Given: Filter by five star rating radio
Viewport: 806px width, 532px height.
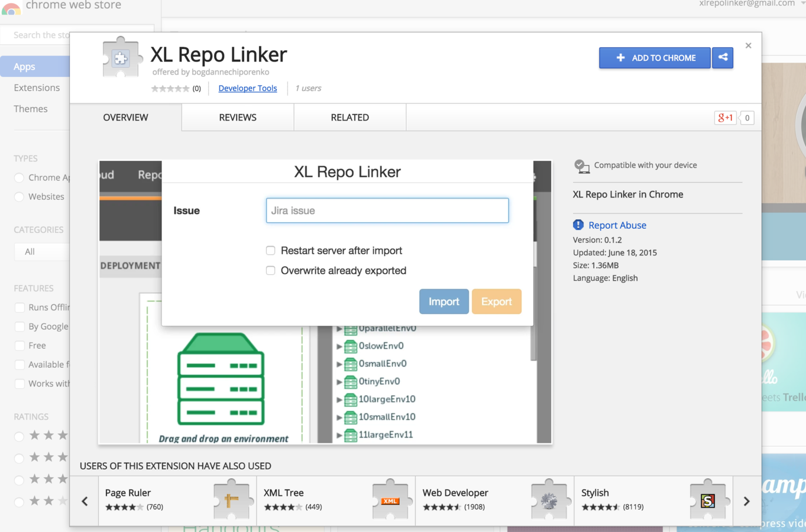Looking at the screenshot, I should pos(20,436).
